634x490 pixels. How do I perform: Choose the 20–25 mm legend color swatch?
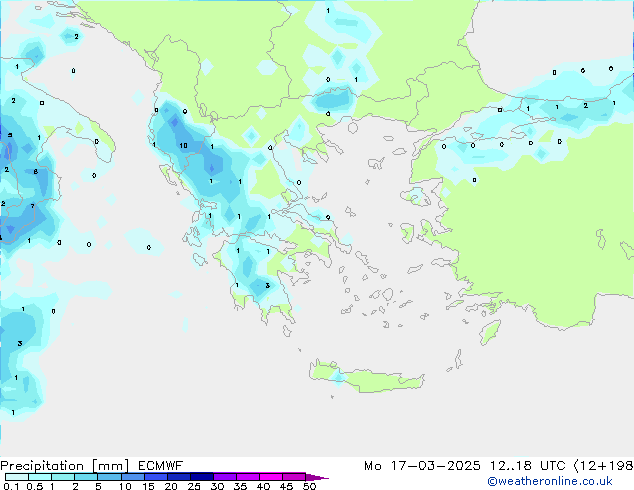[179, 477]
